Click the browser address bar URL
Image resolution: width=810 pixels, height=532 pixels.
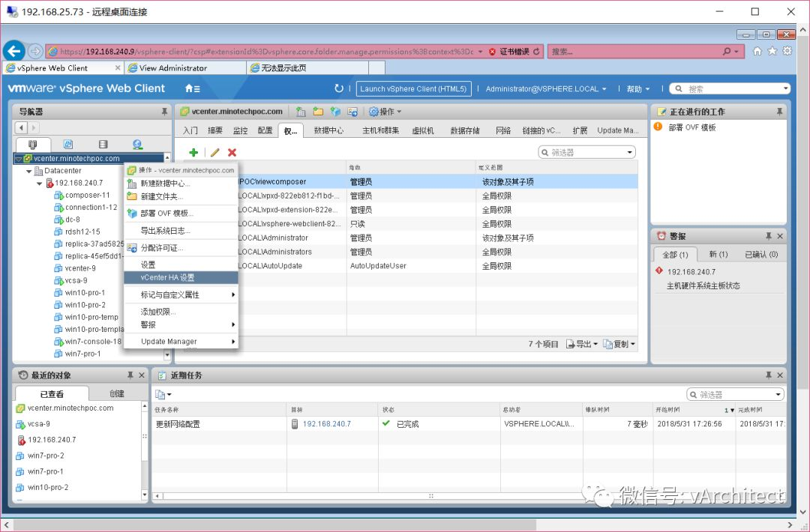tap(266, 52)
